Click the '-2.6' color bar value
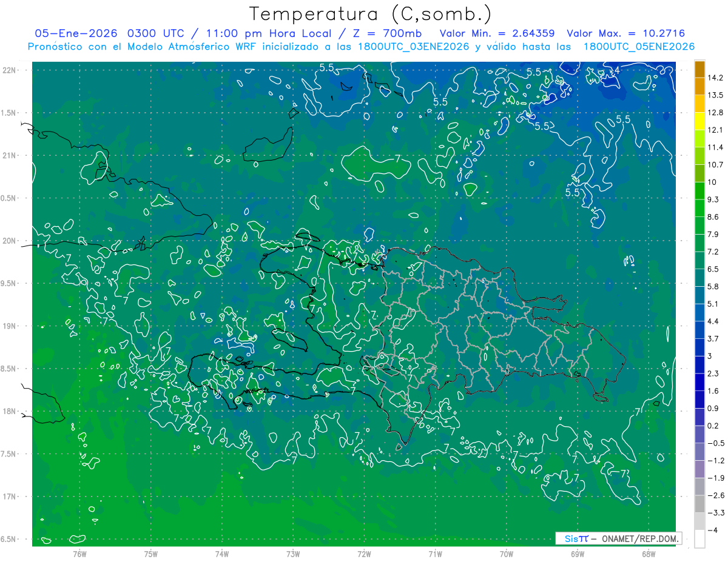This screenshot has width=728, height=562. [x=715, y=495]
